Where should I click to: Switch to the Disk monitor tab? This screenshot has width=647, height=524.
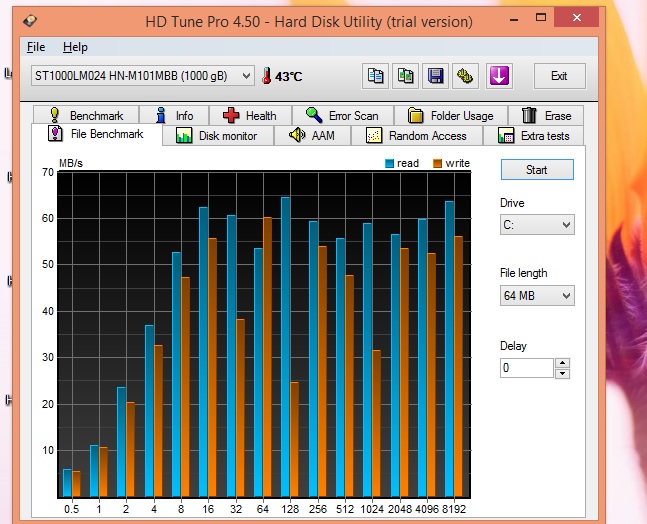218,136
